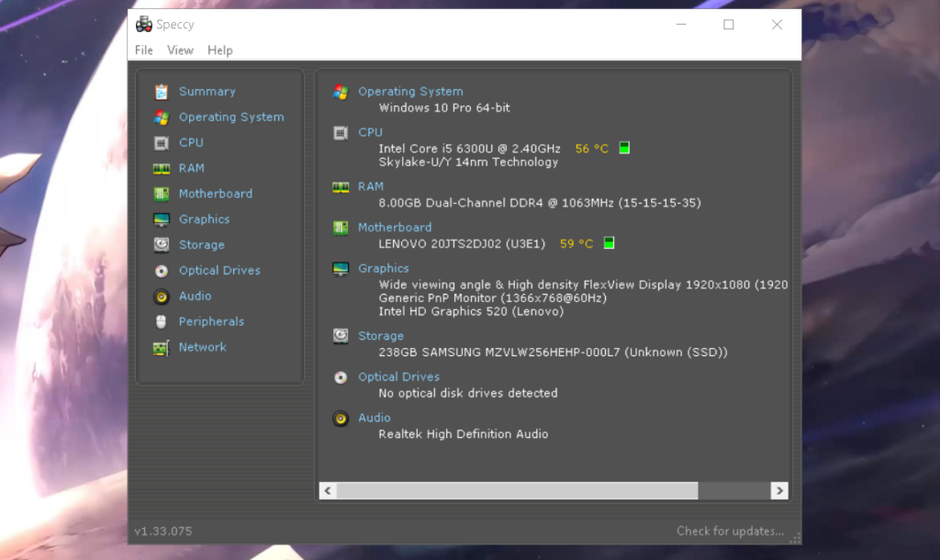Click the Optical Drives disc icon in summary panel
This screenshot has width=940, height=560.
341,377
